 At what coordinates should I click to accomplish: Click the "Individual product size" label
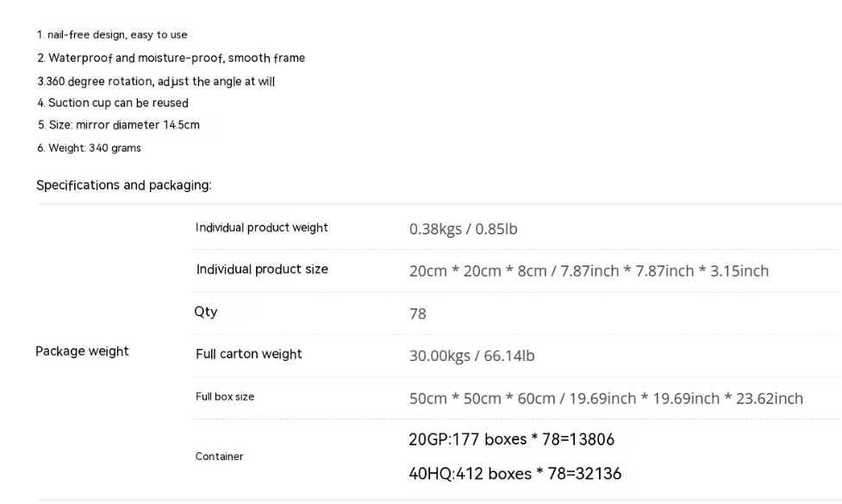(261, 270)
